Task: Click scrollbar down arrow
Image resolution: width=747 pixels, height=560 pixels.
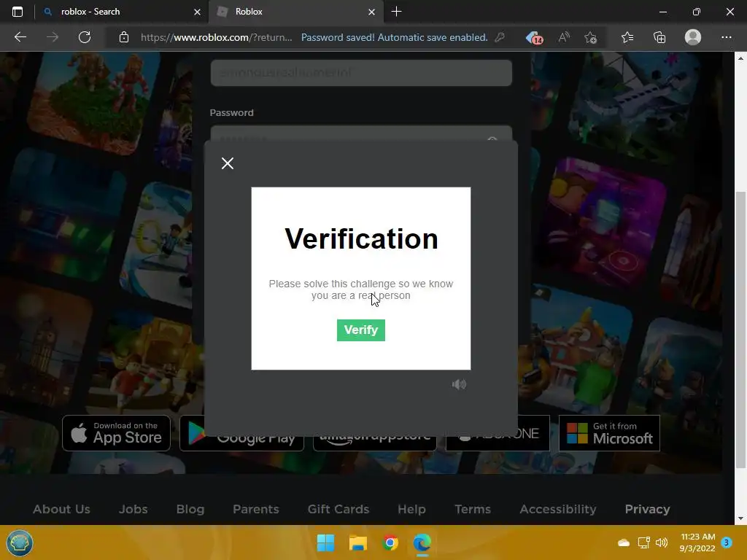Action: click(740, 518)
